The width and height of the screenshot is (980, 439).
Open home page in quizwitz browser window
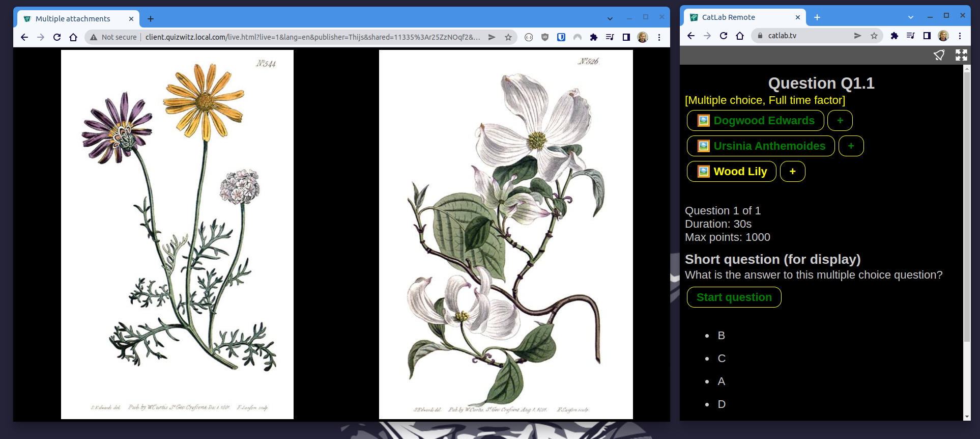point(73,37)
